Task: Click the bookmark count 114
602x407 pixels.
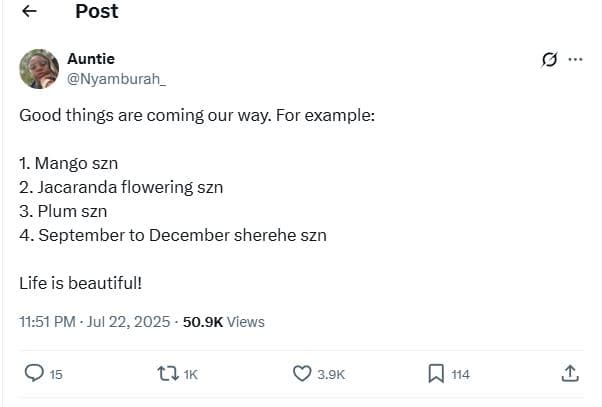Action: tap(460, 374)
